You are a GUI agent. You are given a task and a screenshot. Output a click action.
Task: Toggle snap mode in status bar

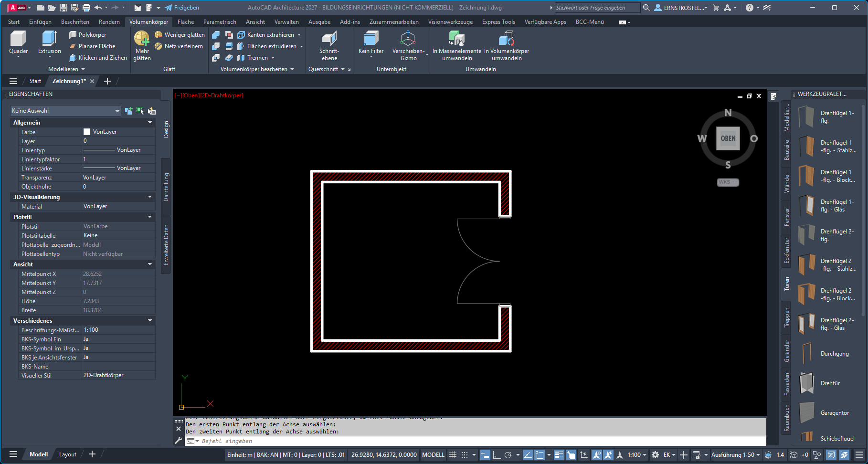tap(465, 455)
